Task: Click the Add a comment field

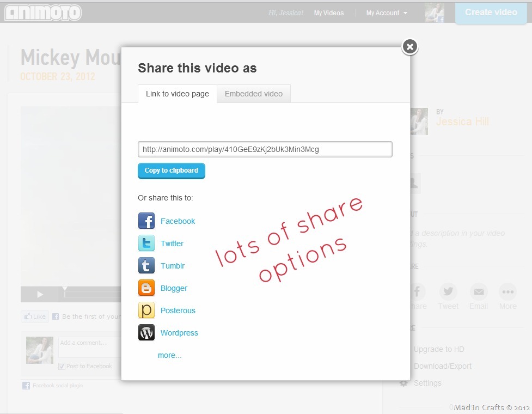Action: (89, 347)
